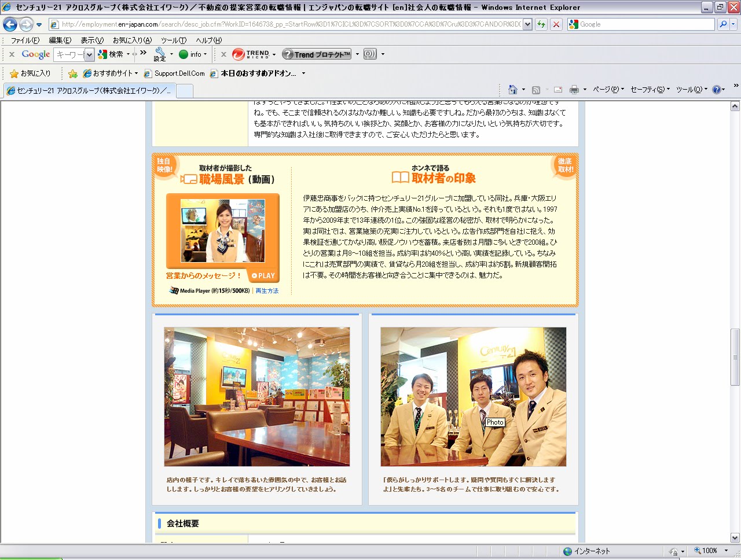Open the ツール(T) menu
This screenshot has height=560, width=741.
[x=174, y=40]
